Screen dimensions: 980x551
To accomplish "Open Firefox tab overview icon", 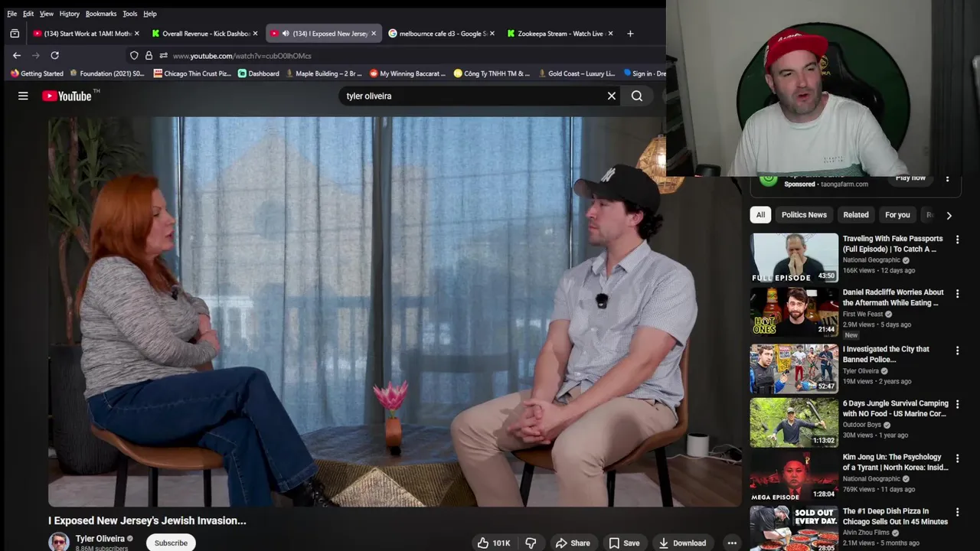I will pos(15,34).
